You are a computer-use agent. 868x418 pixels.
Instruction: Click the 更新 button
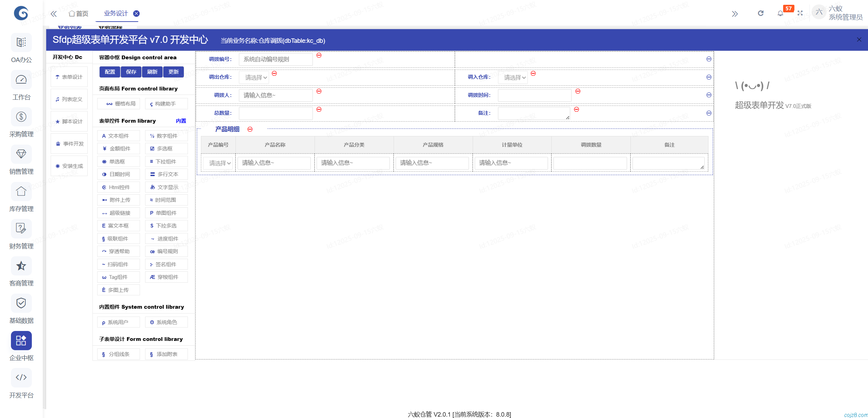(x=173, y=72)
